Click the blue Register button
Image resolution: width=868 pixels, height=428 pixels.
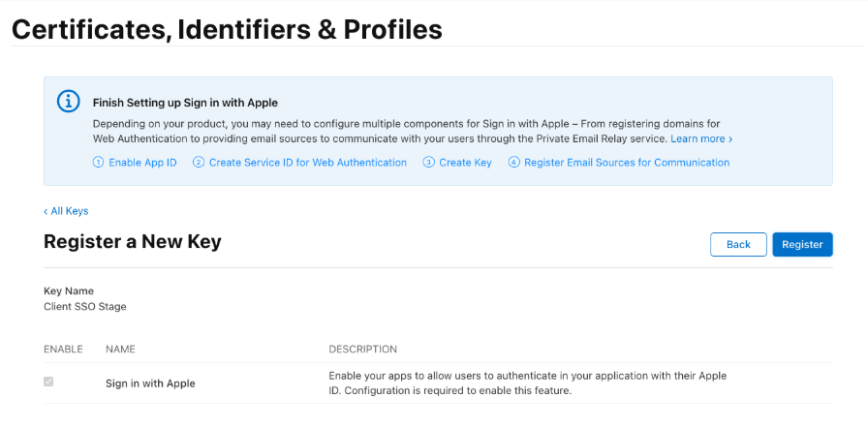click(x=802, y=244)
